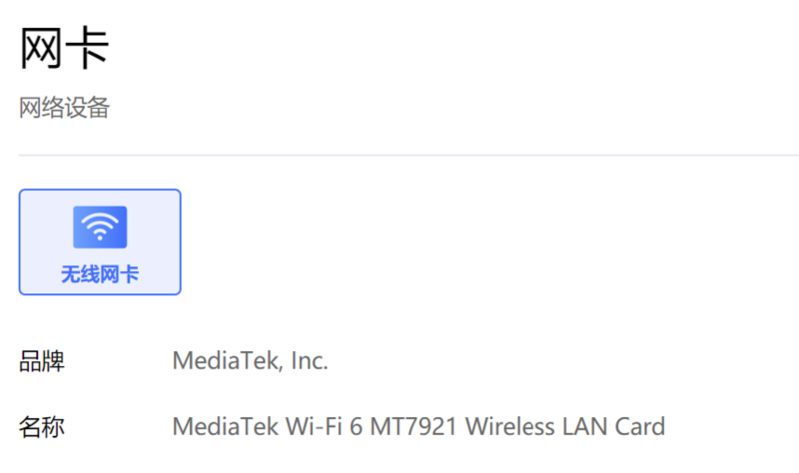Viewport: 799px width, 473px height.
Task: Click the character 卡 in the heading
Action: click(88, 47)
